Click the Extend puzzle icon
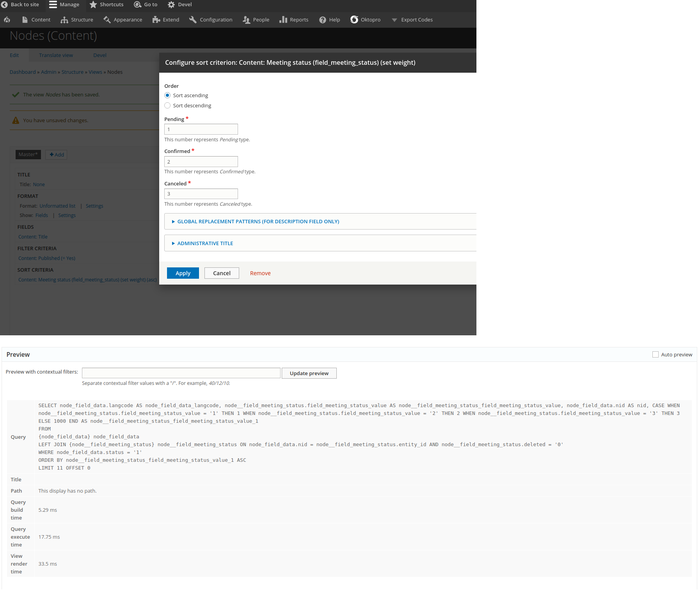 pos(156,20)
